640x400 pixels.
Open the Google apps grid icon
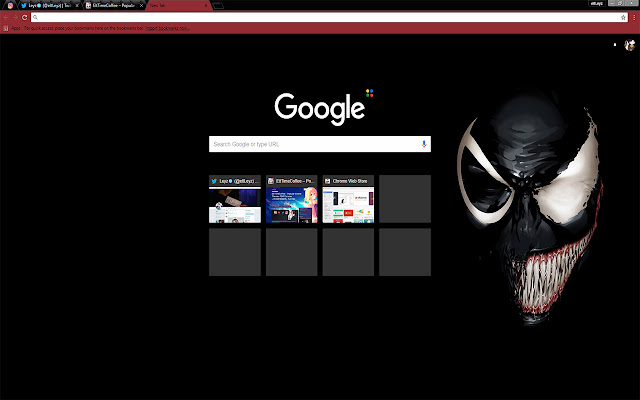point(615,44)
